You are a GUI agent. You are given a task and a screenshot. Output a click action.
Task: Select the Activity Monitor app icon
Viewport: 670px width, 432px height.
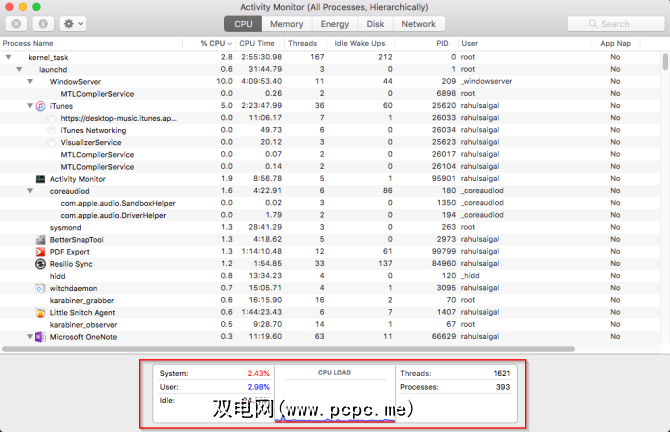click(40, 179)
